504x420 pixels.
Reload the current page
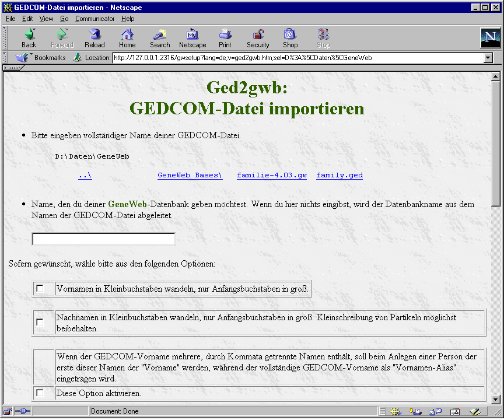pyautogui.click(x=94, y=38)
